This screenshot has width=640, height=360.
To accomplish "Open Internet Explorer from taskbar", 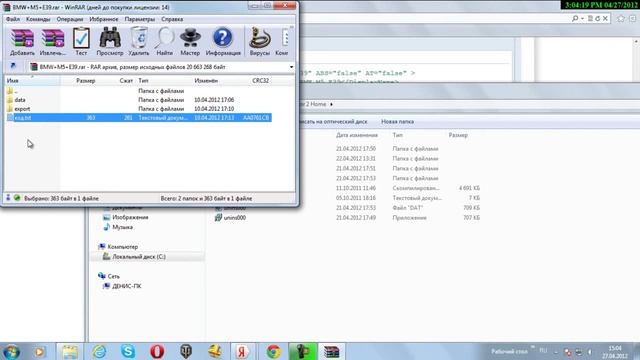I will [x=99, y=351].
